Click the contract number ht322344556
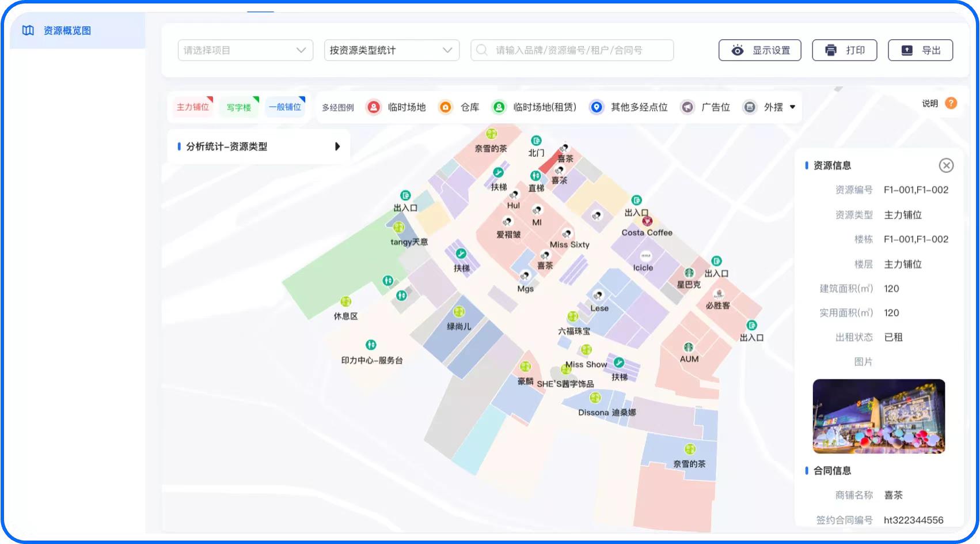The height and width of the screenshot is (544, 980). (914, 520)
